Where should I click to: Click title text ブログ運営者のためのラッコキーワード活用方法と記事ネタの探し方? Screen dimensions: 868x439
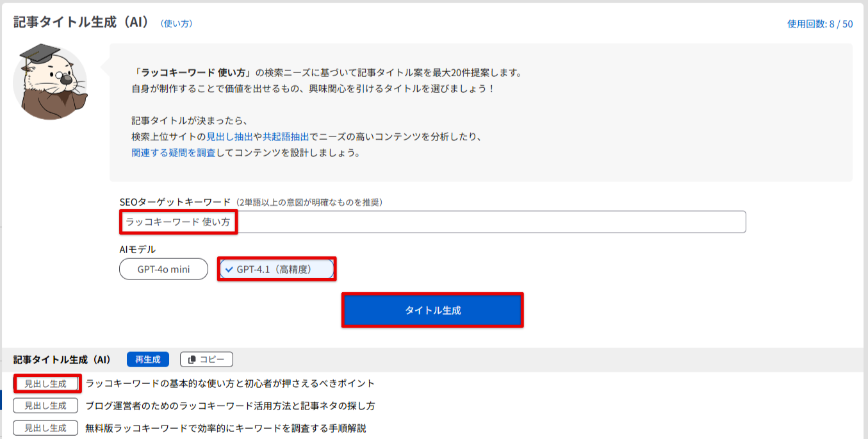tap(230, 406)
